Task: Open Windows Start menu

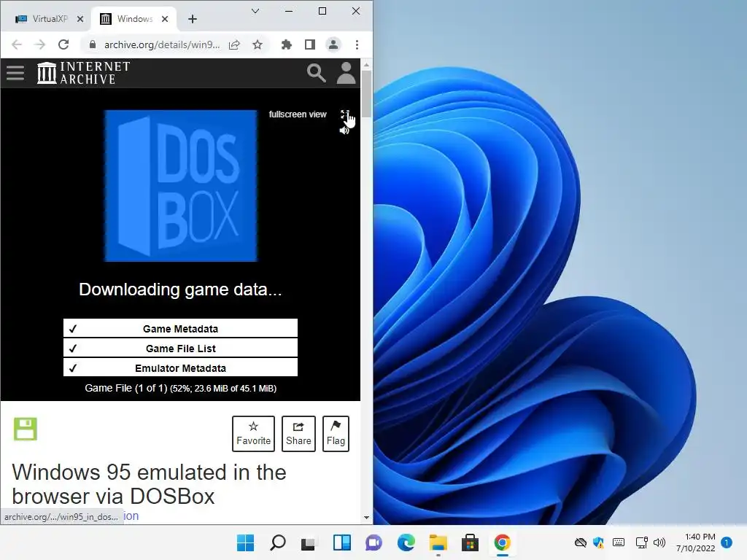Action: 245,542
